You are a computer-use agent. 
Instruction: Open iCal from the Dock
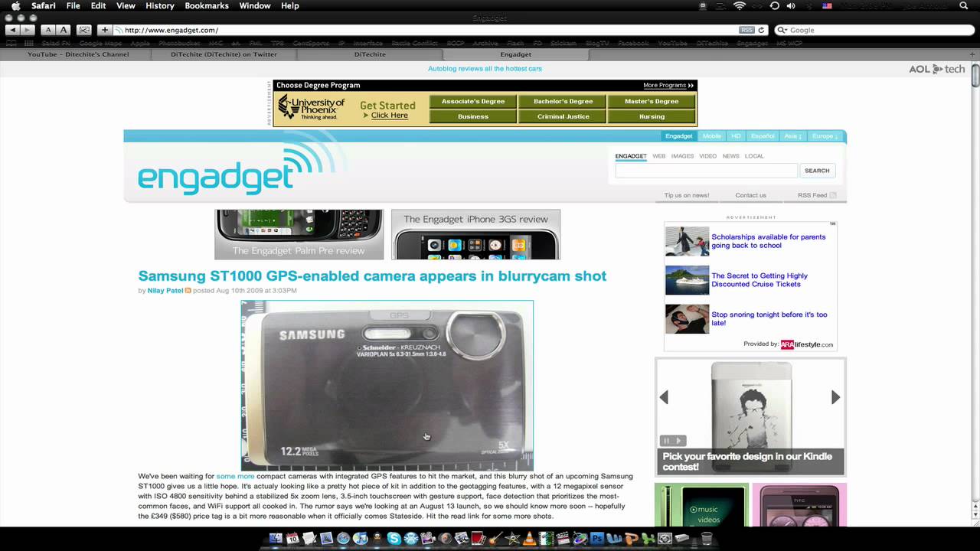click(x=292, y=539)
